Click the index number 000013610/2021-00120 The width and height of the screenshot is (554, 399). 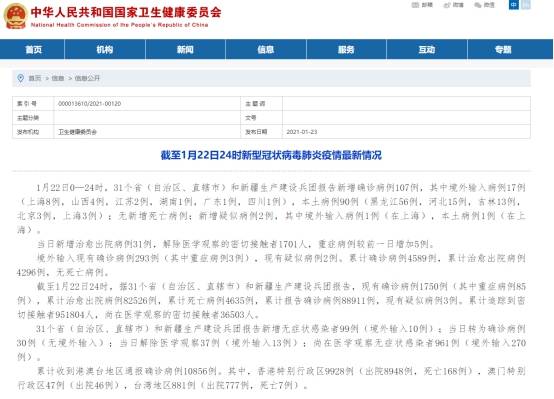point(89,104)
